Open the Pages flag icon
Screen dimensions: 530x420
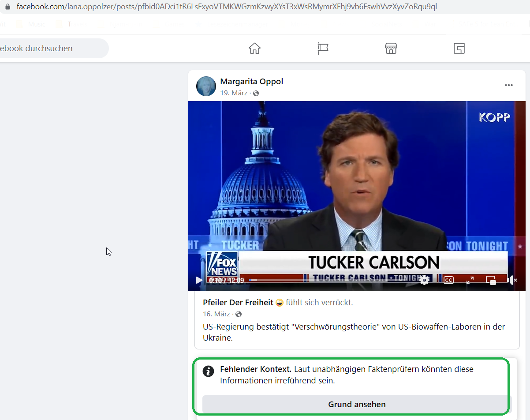pyautogui.click(x=323, y=49)
